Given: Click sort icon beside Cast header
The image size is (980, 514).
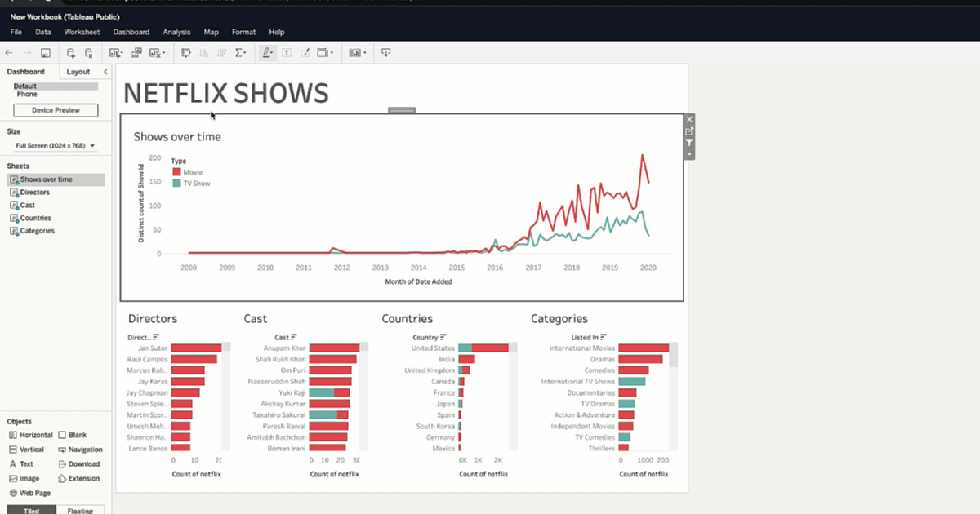Looking at the screenshot, I should point(295,337).
